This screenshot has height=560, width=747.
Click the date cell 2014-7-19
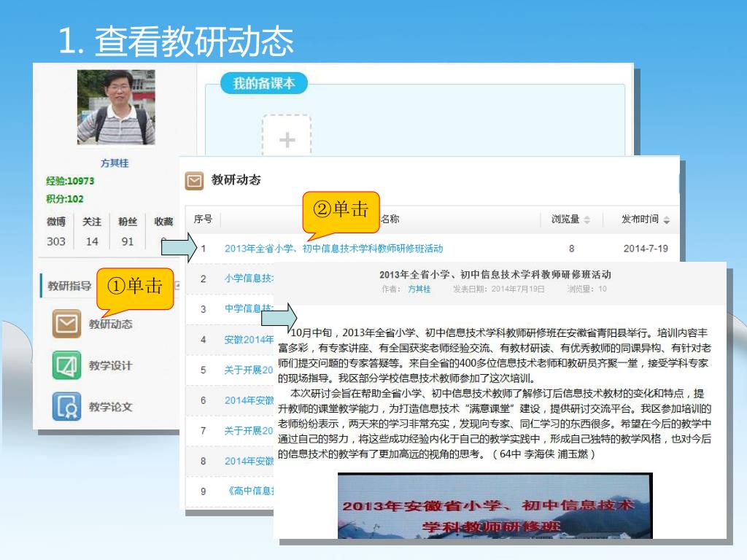(646, 249)
